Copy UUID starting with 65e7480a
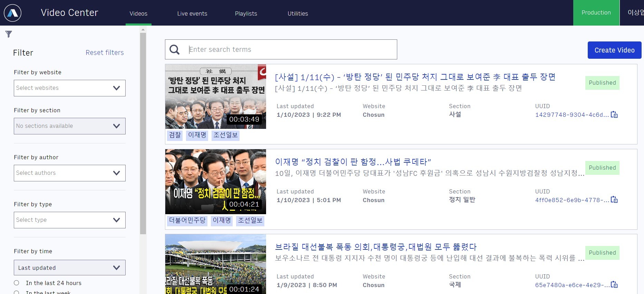 coord(614,285)
